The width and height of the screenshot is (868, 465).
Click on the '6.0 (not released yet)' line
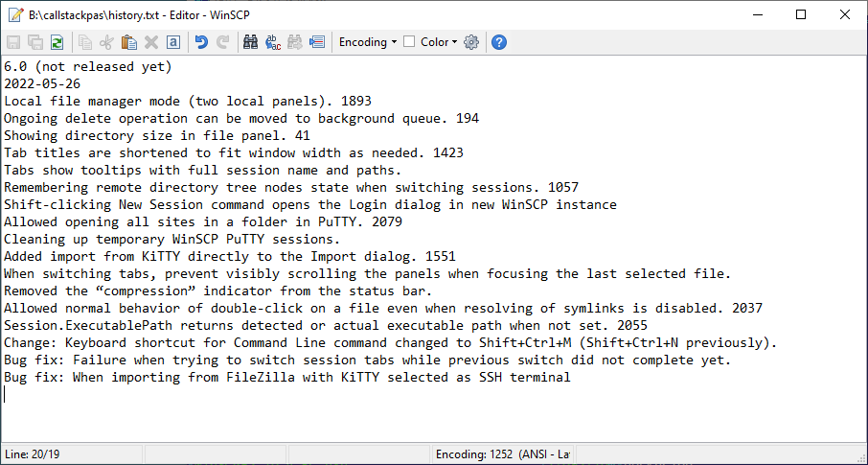[x=86, y=67]
